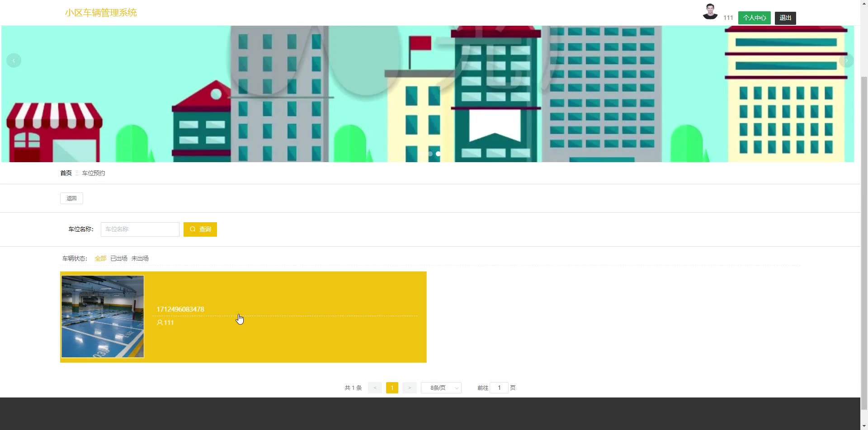This screenshot has height=430, width=868.
Task: Filter vehicle status by 全部
Action: (100, 258)
